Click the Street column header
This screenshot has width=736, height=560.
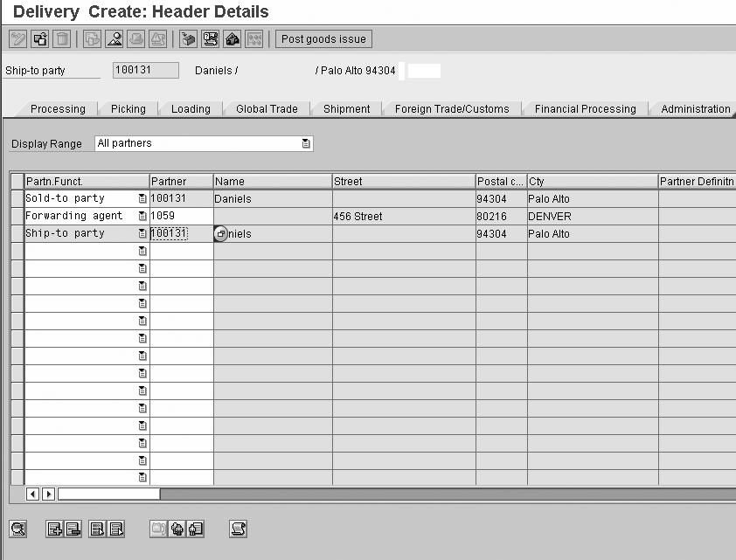point(404,181)
